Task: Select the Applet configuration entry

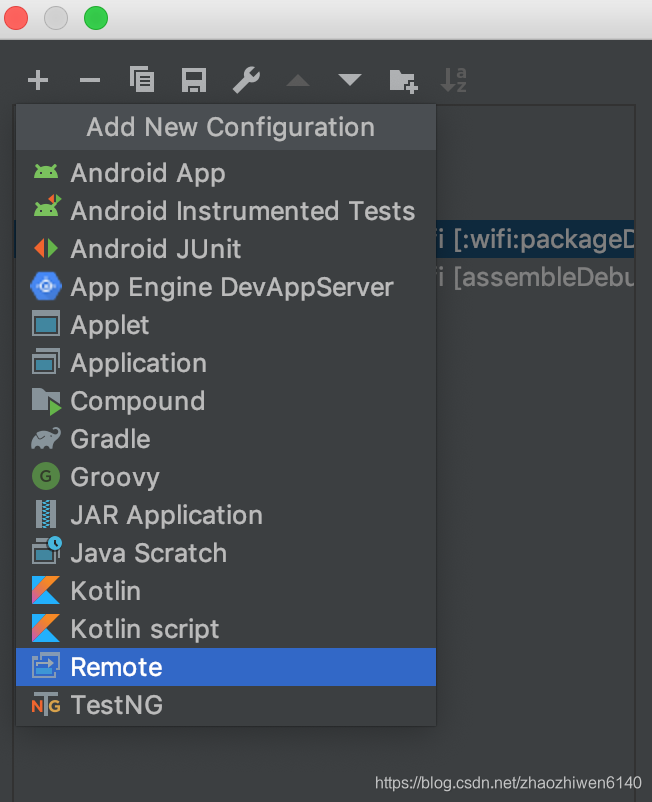Action: coord(110,325)
